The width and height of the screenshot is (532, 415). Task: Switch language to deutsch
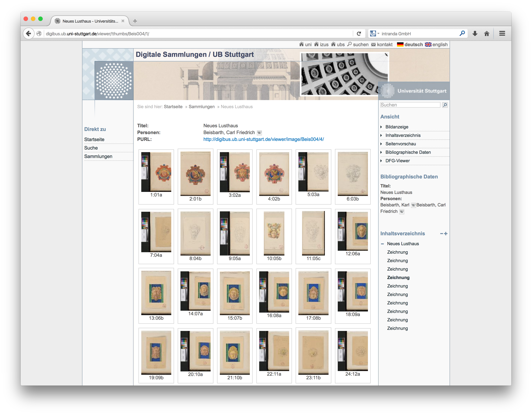(x=410, y=44)
